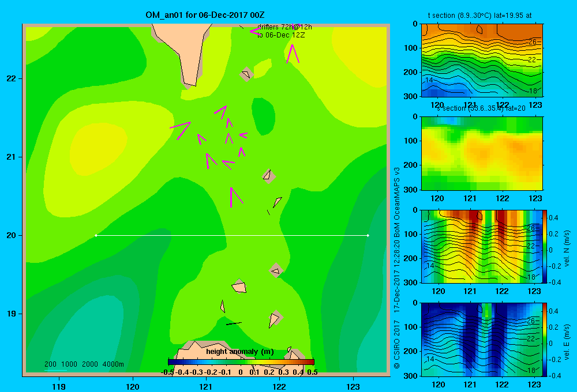Click the 't section (8.9..30°C) lat=19.95' title

pos(479,16)
